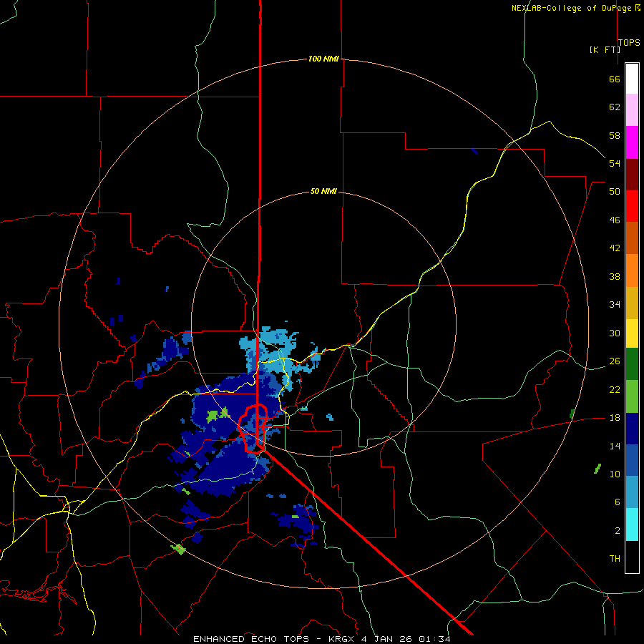This screenshot has width=644, height=644.
Task: Click the white swatch in the tops legend
Action: tap(632, 79)
